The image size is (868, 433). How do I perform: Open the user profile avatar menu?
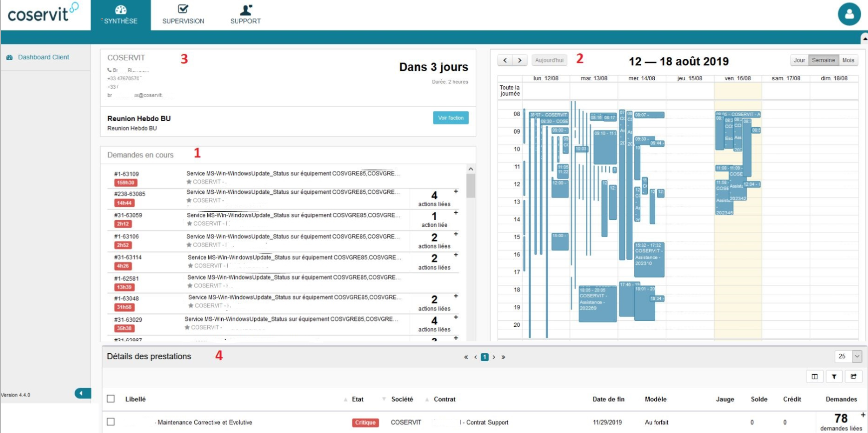[849, 14]
